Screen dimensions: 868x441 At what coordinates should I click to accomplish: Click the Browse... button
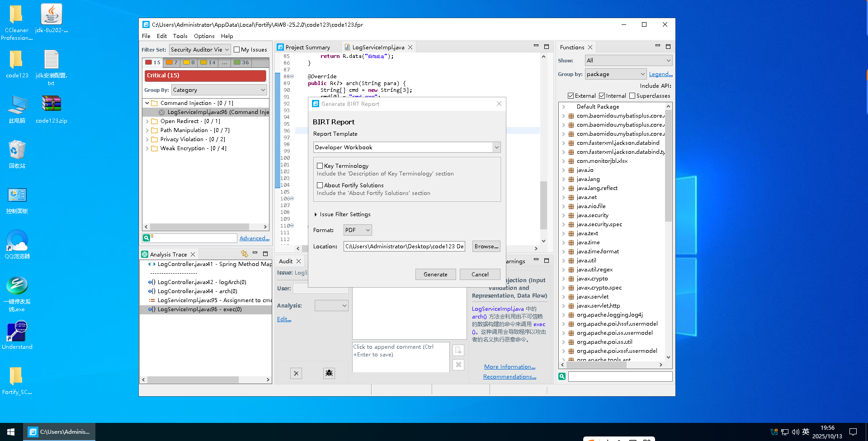[486, 247]
